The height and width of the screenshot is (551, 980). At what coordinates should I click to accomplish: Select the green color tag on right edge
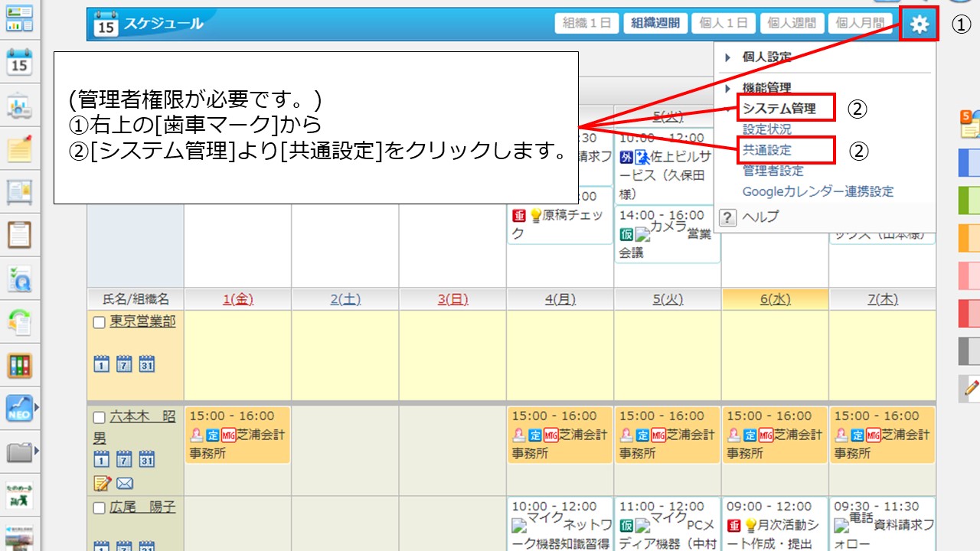click(x=969, y=200)
